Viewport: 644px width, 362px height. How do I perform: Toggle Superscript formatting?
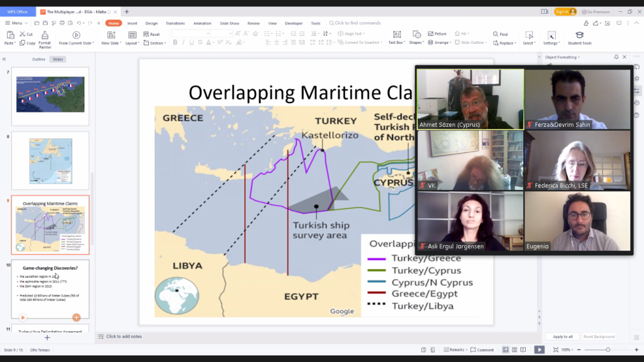pos(219,42)
